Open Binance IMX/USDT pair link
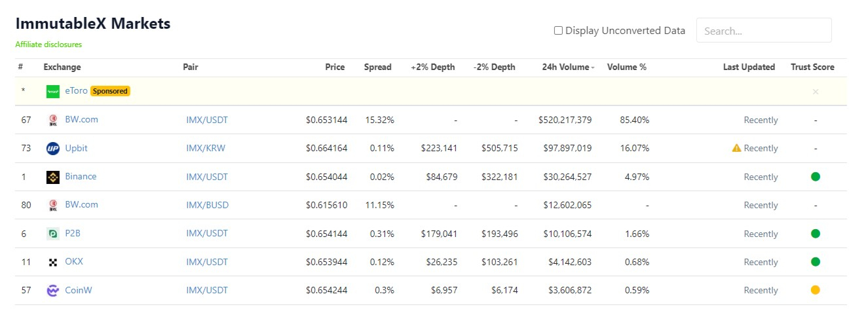This screenshot has width=868, height=311. (x=207, y=177)
